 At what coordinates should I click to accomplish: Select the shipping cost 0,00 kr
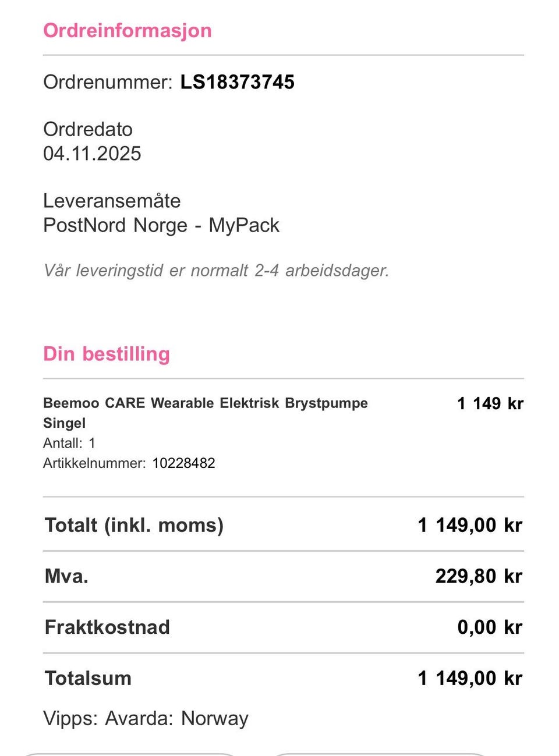click(490, 627)
